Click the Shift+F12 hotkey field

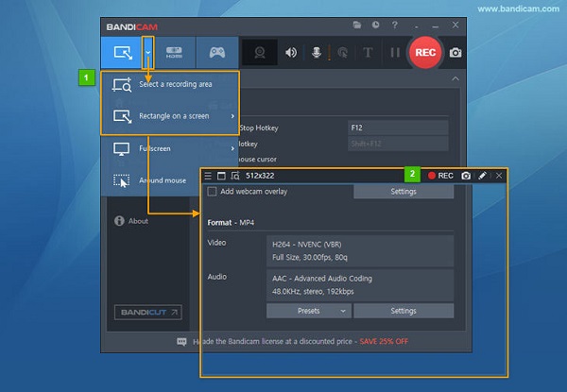click(398, 144)
